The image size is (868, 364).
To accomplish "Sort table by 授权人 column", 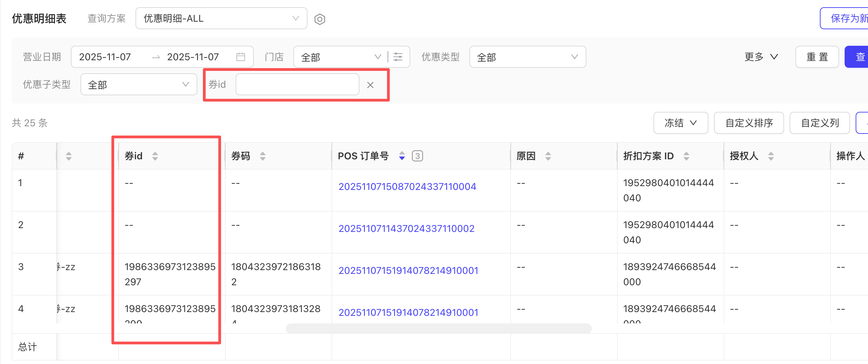I will 771,156.
